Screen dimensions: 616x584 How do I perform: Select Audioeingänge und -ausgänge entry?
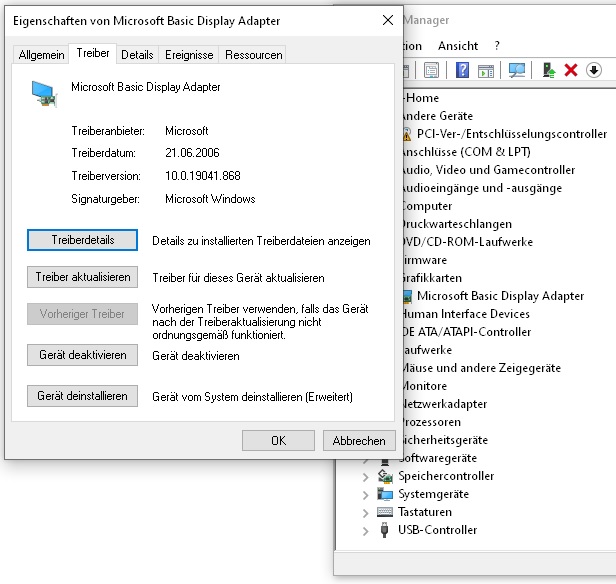tap(482, 188)
